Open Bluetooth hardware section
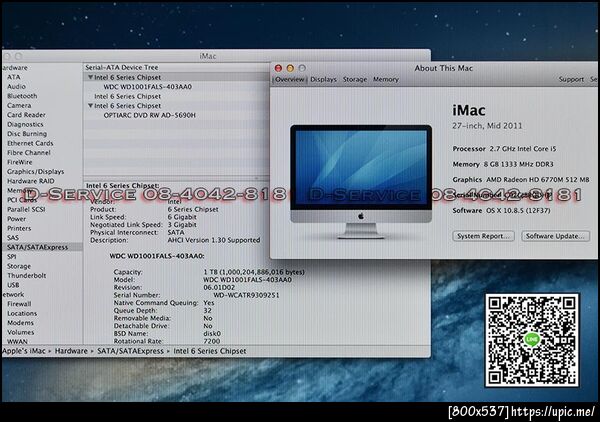 pyautogui.click(x=22, y=96)
